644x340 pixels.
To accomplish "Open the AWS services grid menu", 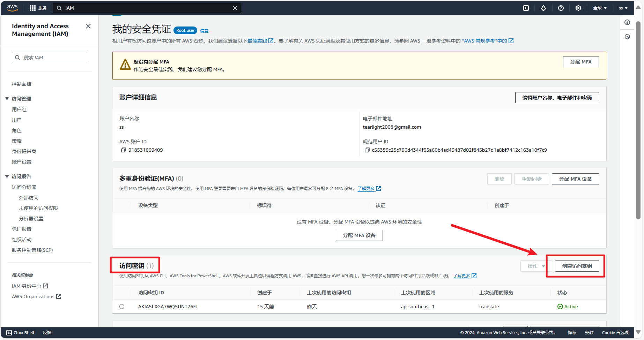I will pos(33,8).
